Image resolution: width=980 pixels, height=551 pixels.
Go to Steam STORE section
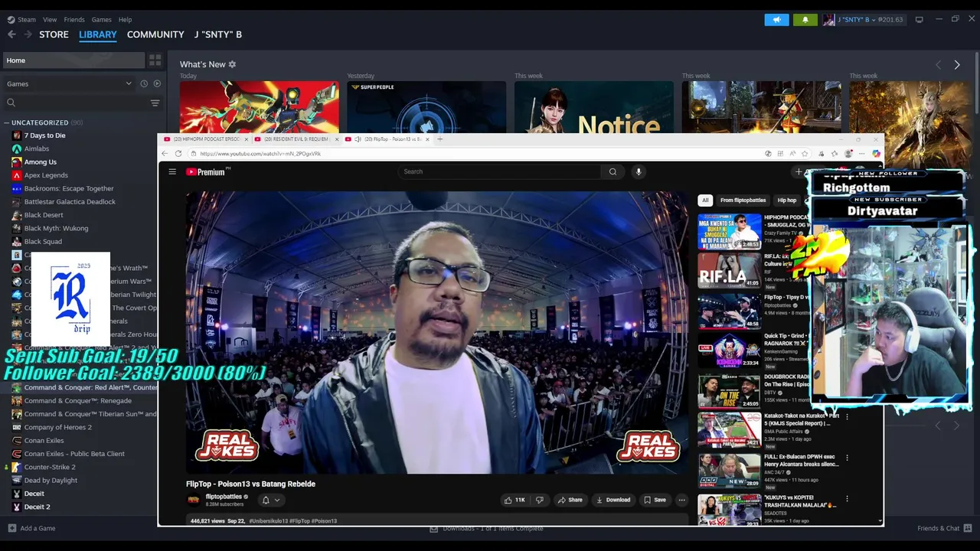click(x=54, y=34)
